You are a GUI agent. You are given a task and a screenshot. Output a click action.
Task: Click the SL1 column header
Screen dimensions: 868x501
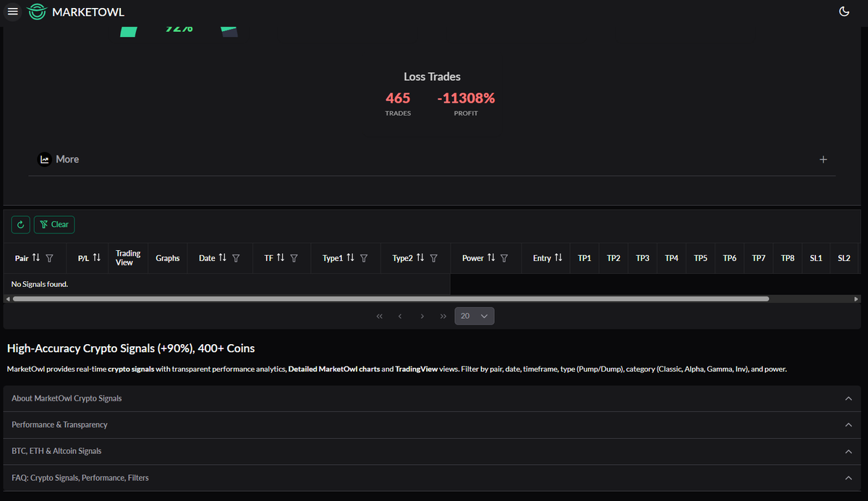[816, 258]
